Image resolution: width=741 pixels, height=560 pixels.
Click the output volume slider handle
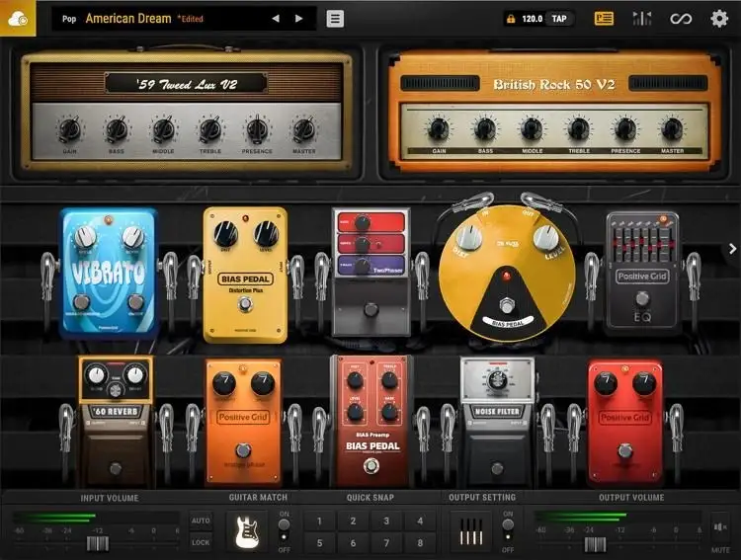click(x=595, y=544)
